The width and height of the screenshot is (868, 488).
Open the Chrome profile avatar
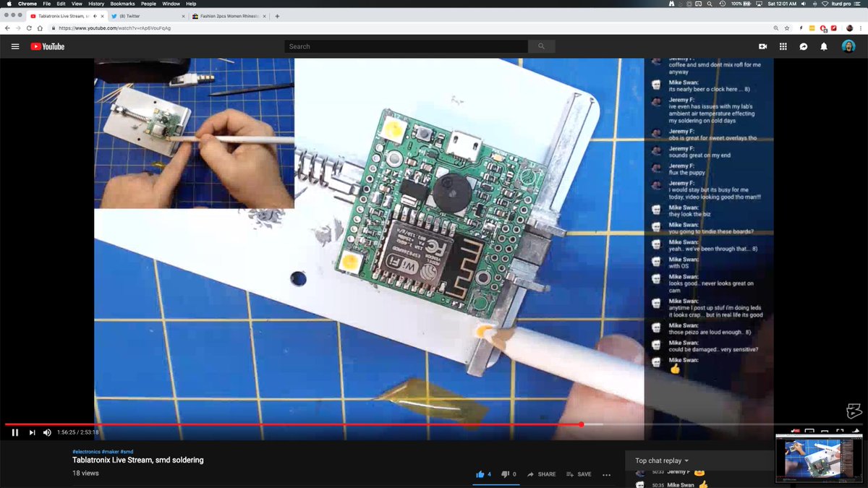click(849, 28)
